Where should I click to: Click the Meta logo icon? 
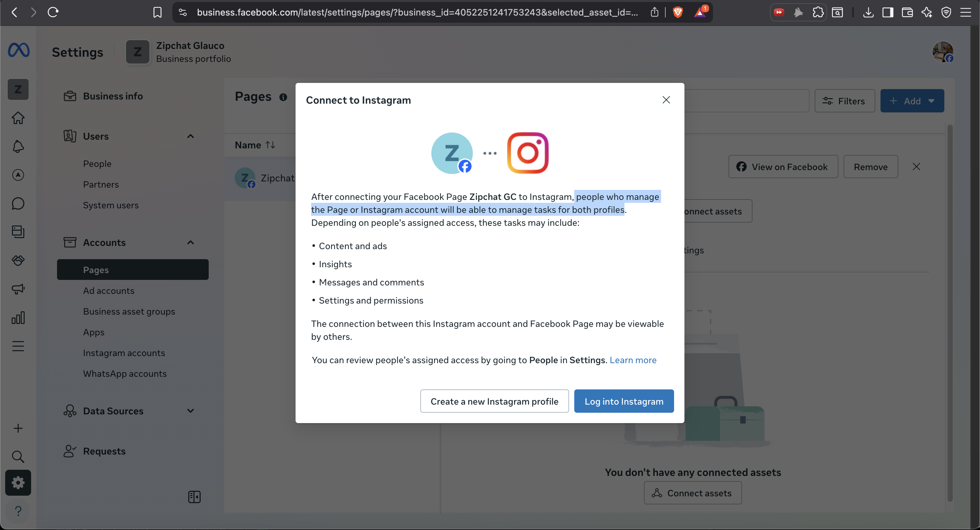coord(19,50)
